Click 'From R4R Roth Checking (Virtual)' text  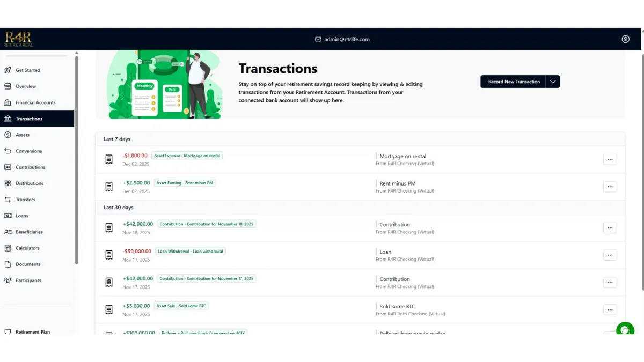[410, 314]
